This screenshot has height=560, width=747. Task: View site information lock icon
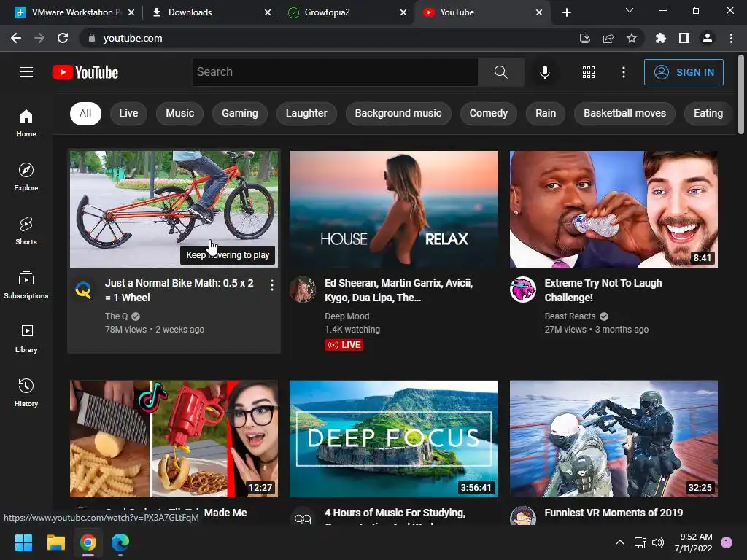tap(92, 38)
